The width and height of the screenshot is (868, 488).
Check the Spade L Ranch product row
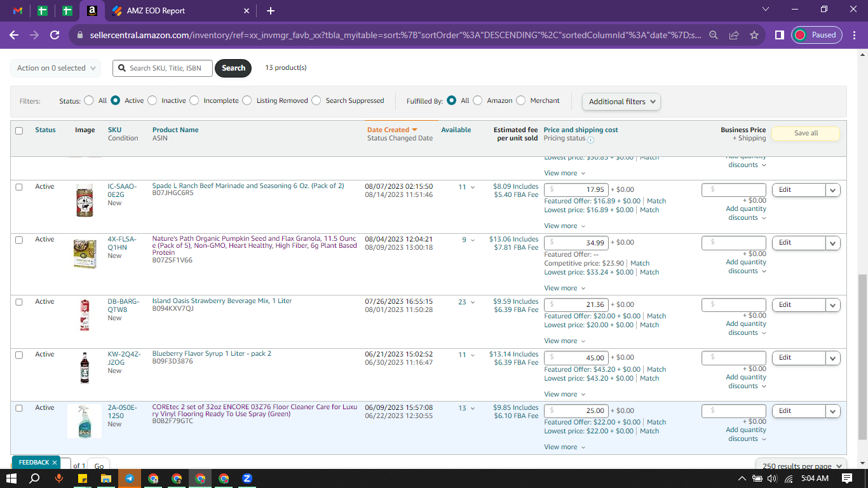[19, 187]
